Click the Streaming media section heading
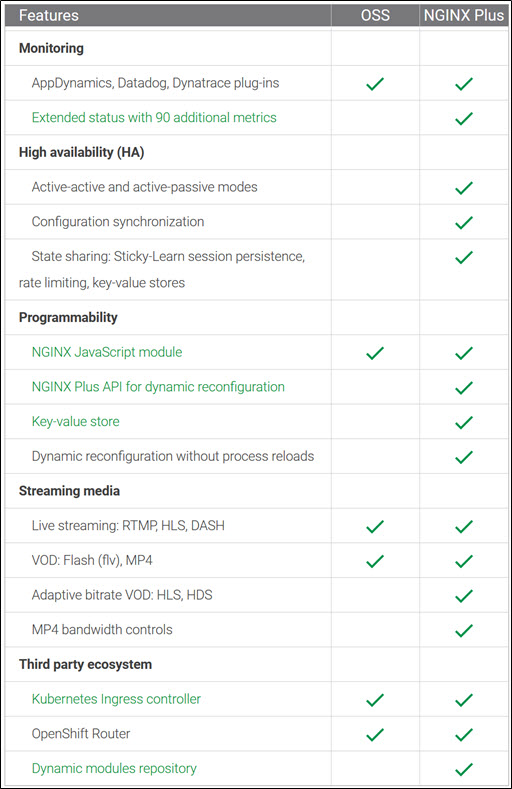Screen dimensions: 512x789 coord(69,491)
